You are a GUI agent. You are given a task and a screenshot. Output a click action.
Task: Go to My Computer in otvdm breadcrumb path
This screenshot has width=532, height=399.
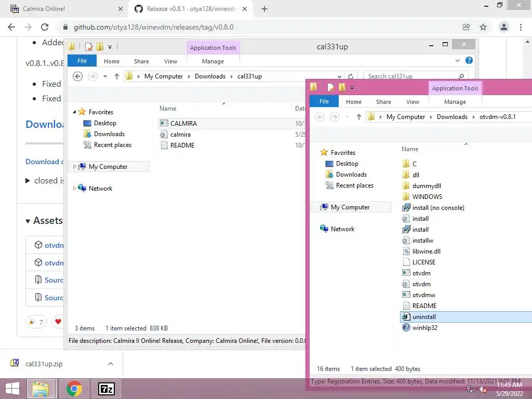(405, 117)
